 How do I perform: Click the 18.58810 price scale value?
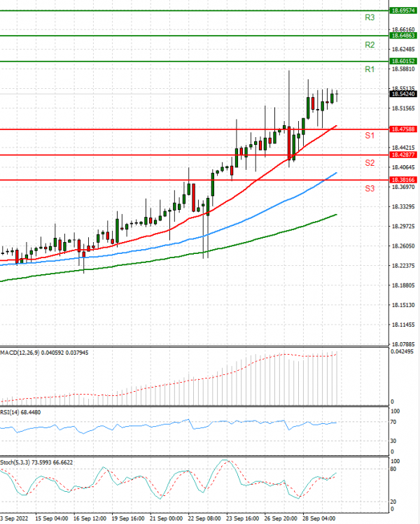coord(403,69)
